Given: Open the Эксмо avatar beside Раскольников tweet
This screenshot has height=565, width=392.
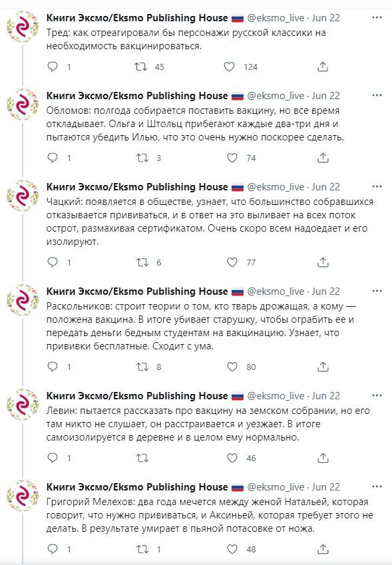Looking at the screenshot, I should (x=23, y=299).
